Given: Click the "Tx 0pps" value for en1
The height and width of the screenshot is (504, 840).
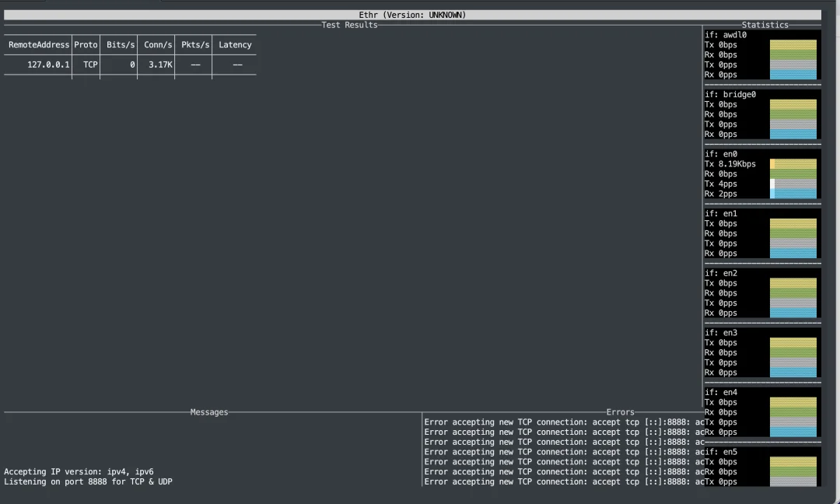Looking at the screenshot, I should tap(720, 243).
